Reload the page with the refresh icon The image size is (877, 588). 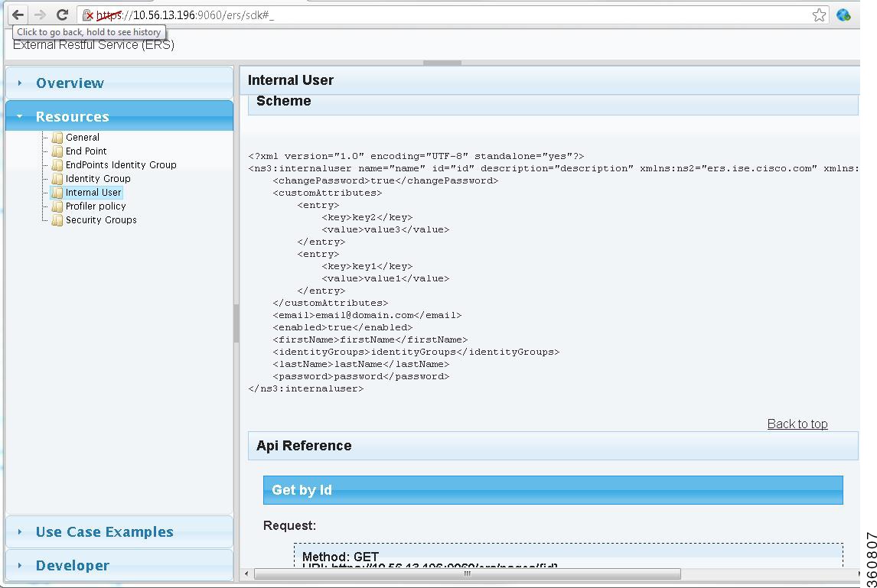62,15
